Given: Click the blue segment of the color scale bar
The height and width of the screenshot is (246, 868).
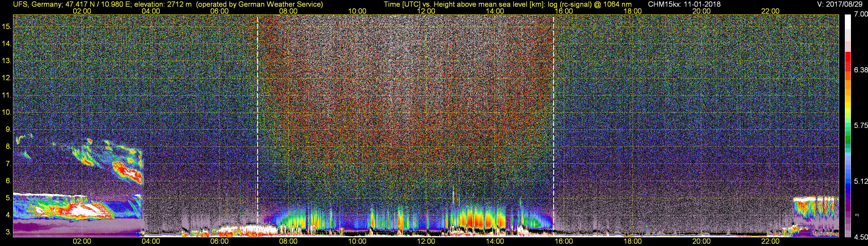Looking at the screenshot, I should [x=848, y=186].
